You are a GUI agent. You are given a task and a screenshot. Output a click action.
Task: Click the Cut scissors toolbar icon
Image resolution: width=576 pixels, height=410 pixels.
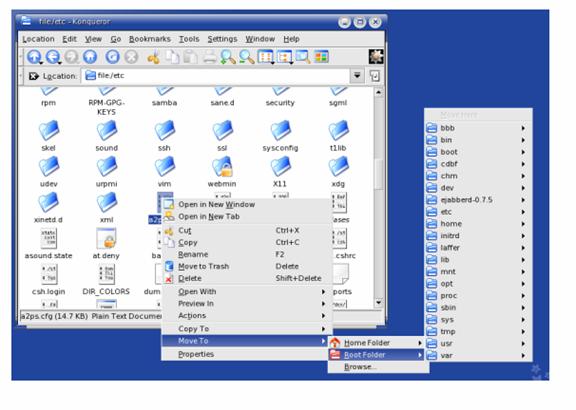tap(154, 57)
